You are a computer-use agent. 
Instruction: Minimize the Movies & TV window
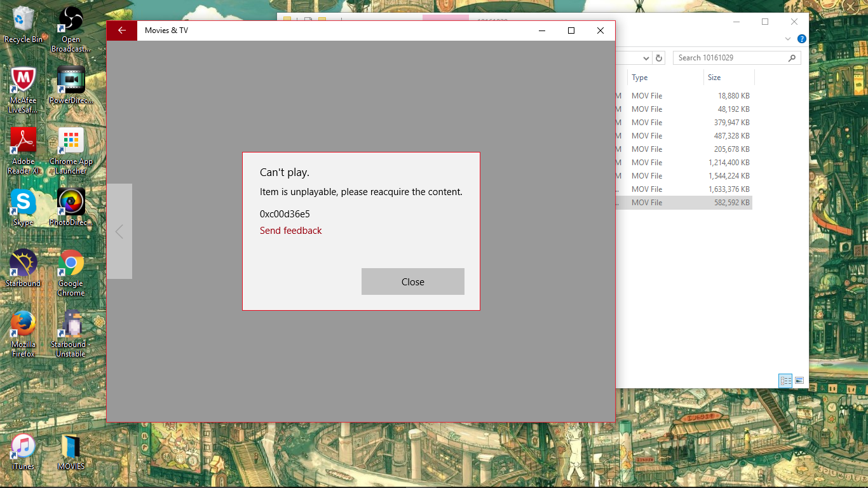[x=542, y=30]
